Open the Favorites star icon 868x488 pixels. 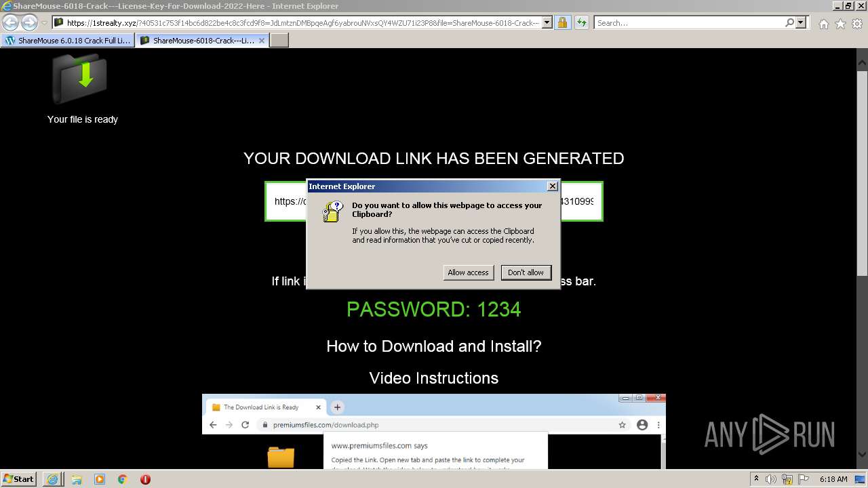click(840, 24)
